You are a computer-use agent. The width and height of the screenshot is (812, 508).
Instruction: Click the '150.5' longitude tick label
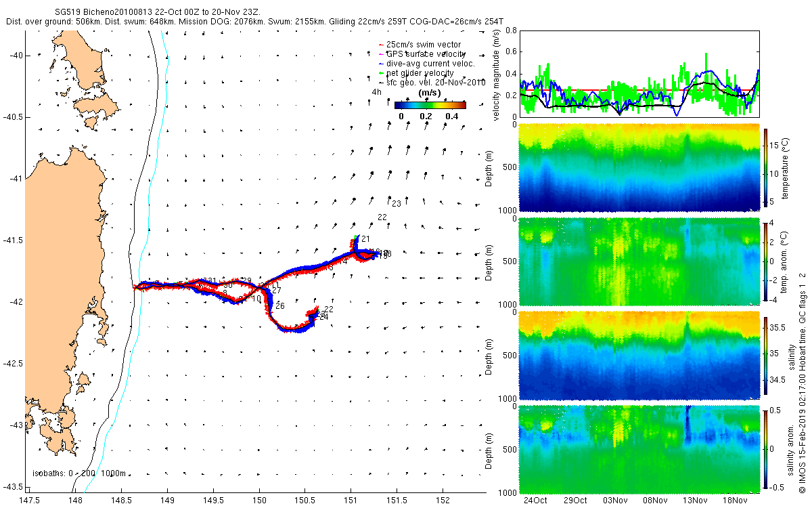coord(304,501)
